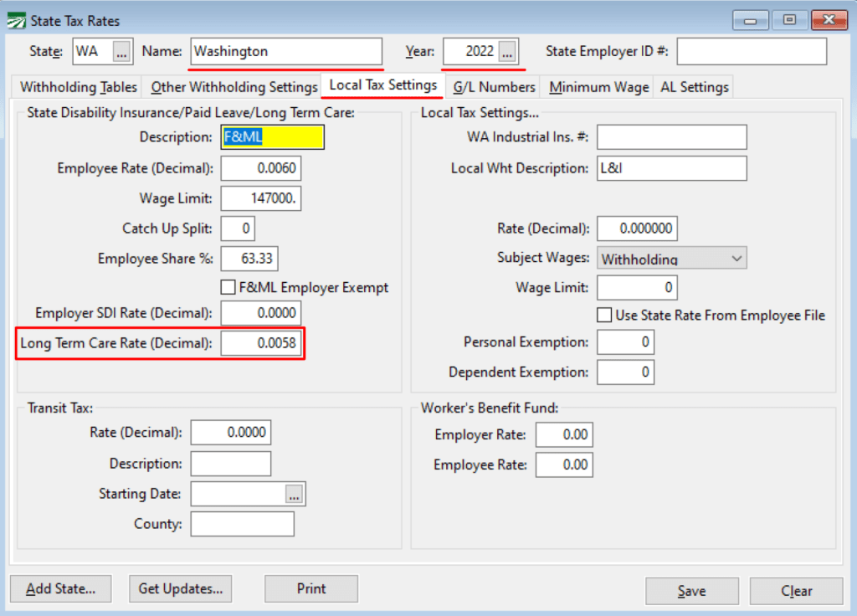Edit Worker's Benefit Fund Employer Rate
Viewport: 857px width, 616px height.
click(x=564, y=435)
